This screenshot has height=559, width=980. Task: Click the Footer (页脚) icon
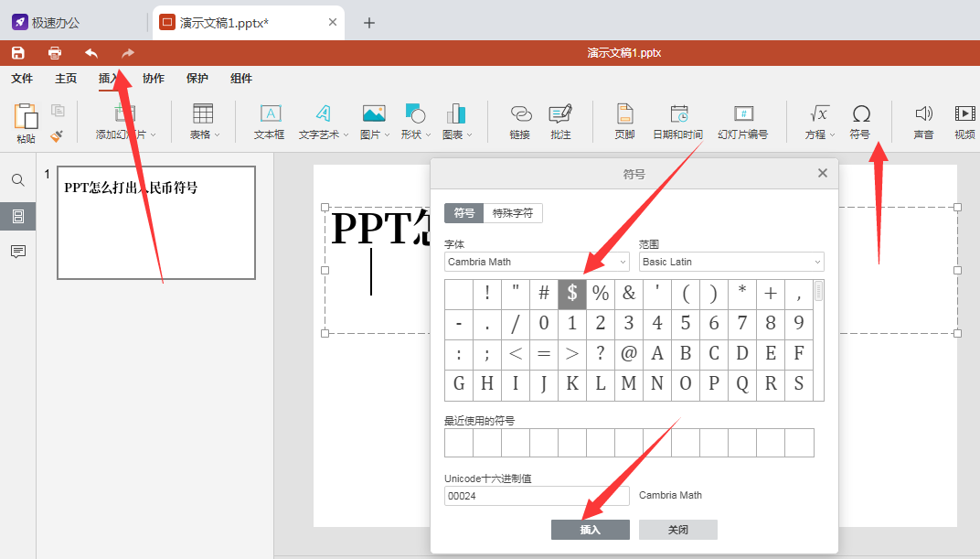pyautogui.click(x=624, y=121)
